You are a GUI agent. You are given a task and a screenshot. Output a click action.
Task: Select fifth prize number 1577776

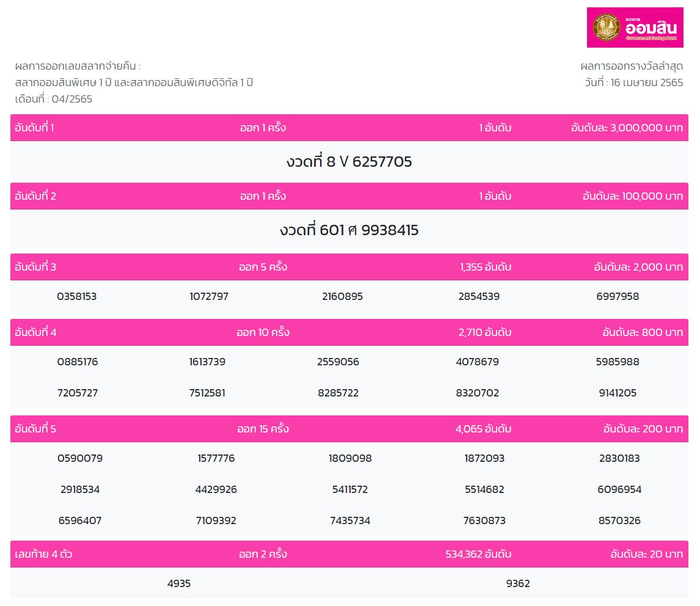click(x=216, y=458)
